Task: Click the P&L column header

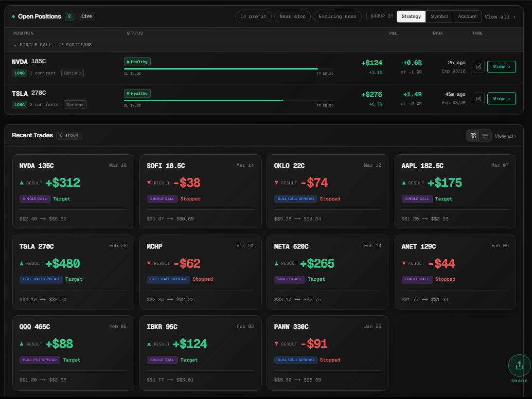Action: pos(393,33)
